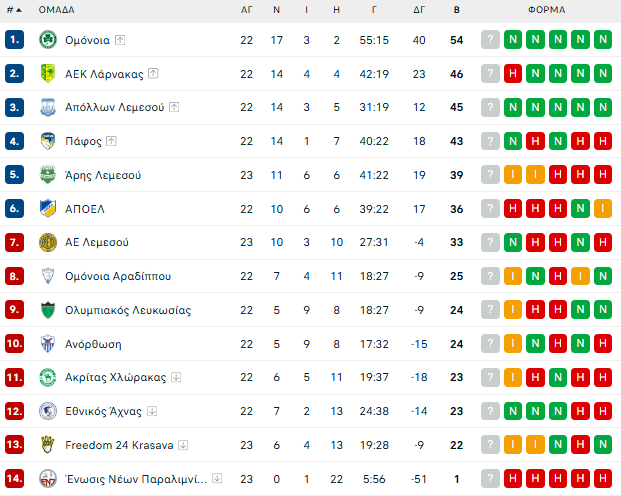Viewport: 621px width, 496px height.
Task: Open the Ανόρθωση team page link
Action: 93,343
